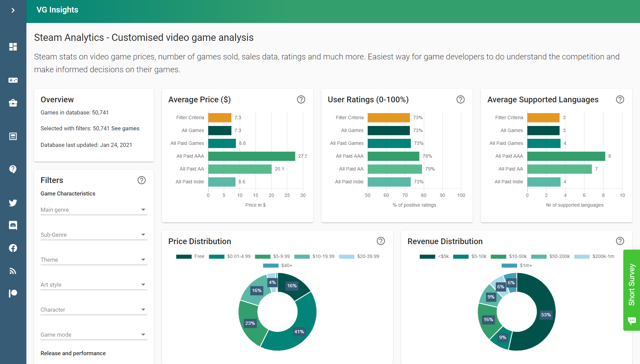Open the RSS feed icon
Screen dimensions: 640x364
coord(13,271)
